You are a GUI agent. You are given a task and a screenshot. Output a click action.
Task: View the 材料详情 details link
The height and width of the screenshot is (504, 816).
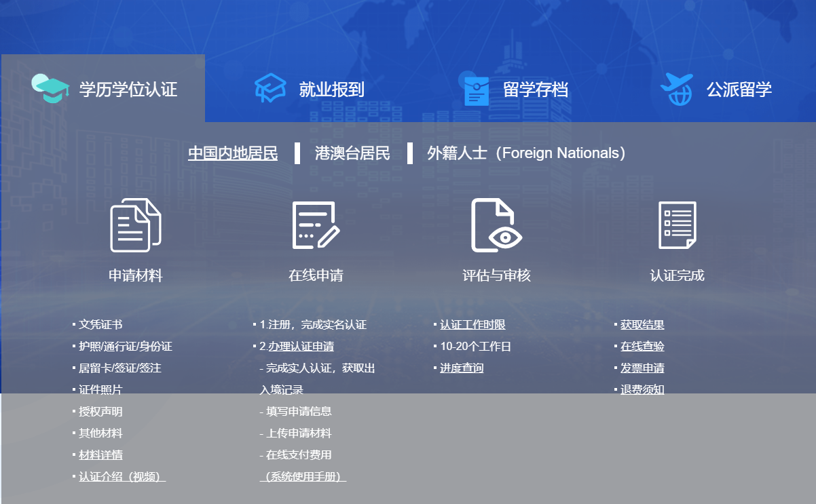coord(100,455)
